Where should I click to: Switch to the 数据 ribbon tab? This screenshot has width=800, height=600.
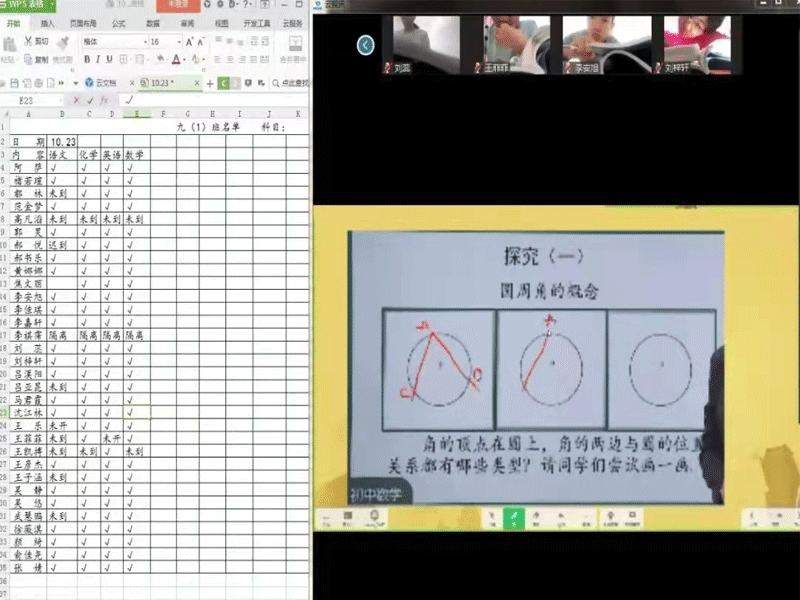pyautogui.click(x=153, y=23)
